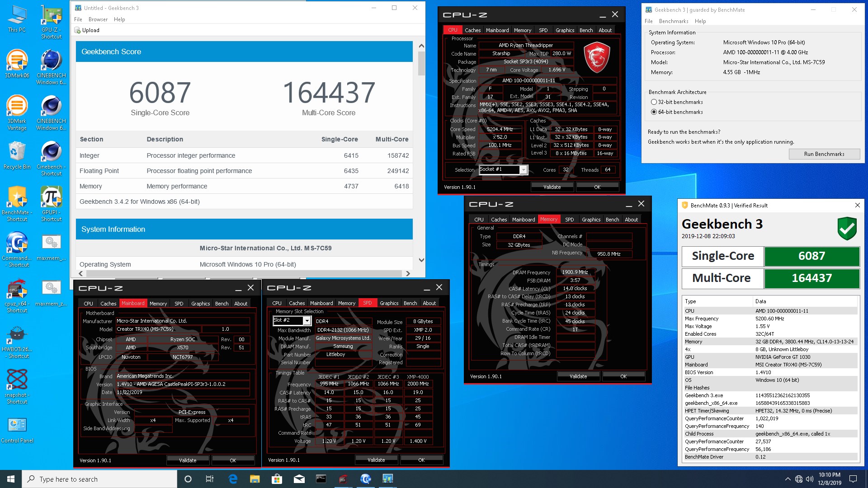Open File Explorer from the taskbar

[x=255, y=479]
